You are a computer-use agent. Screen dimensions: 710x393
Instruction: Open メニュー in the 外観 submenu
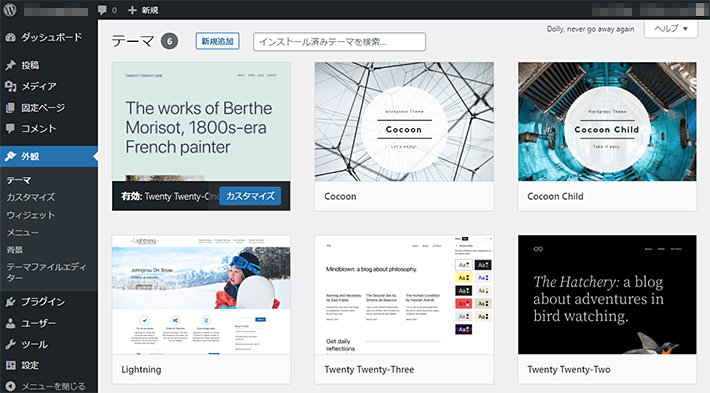(x=22, y=232)
